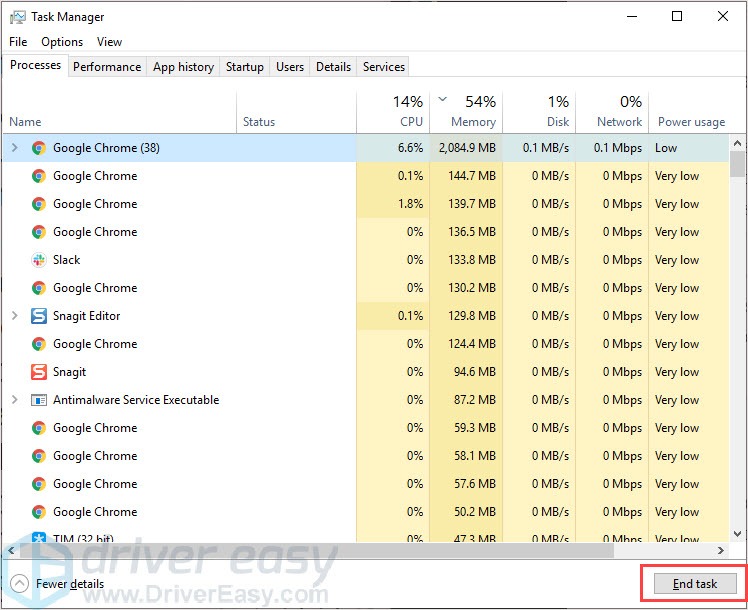Switch to the Performance tab
The image size is (748, 610).
pyautogui.click(x=107, y=67)
